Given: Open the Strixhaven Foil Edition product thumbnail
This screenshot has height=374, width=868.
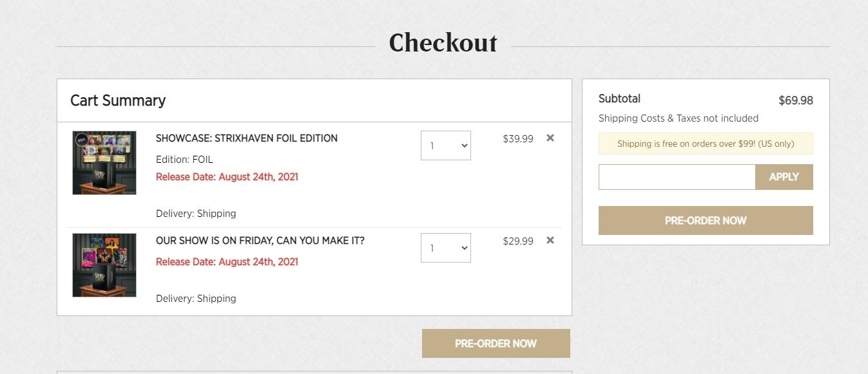Looking at the screenshot, I should point(104,163).
